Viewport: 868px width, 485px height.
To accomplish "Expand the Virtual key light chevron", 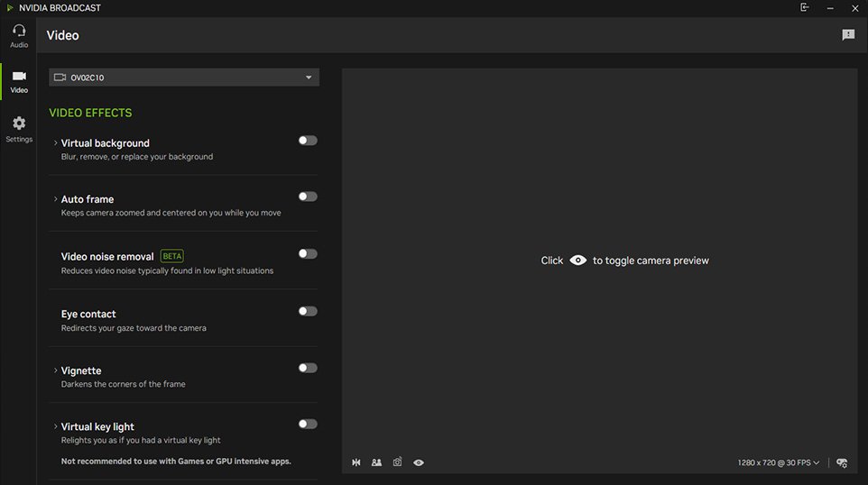I will pos(55,426).
